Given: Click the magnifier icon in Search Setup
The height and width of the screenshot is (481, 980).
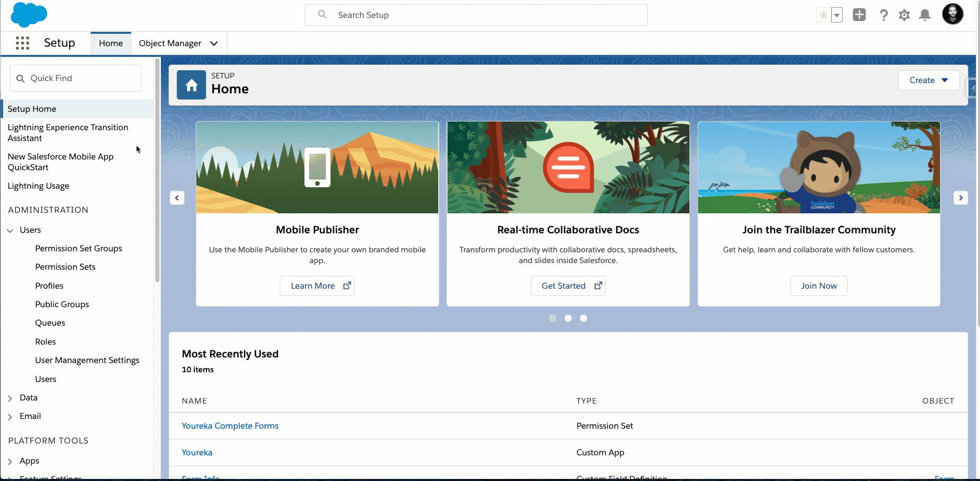Looking at the screenshot, I should (x=322, y=15).
